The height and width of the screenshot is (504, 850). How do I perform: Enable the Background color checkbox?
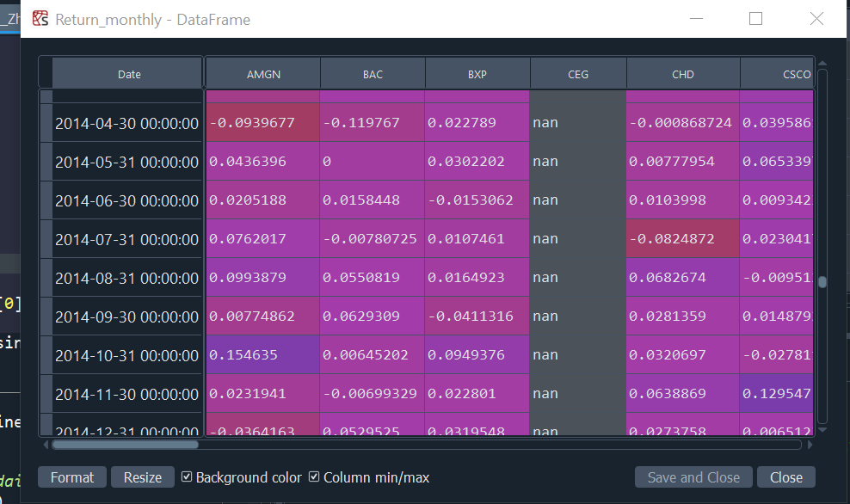tap(186, 476)
